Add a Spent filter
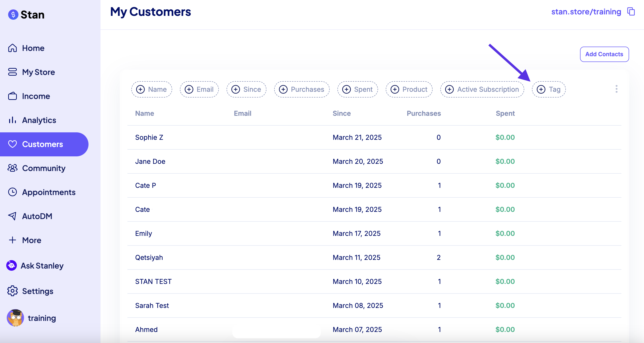The height and width of the screenshot is (343, 644). point(358,89)
